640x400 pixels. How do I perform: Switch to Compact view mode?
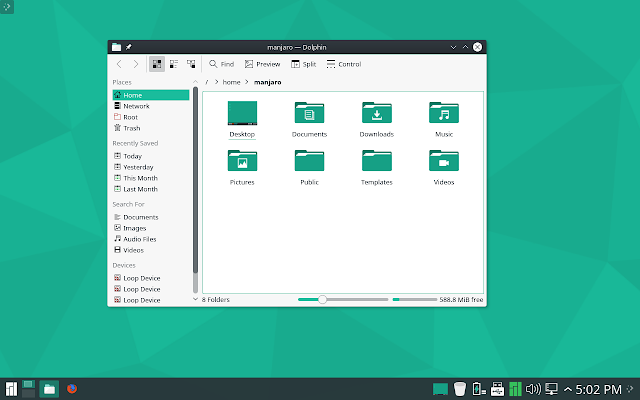pos(174,64)
